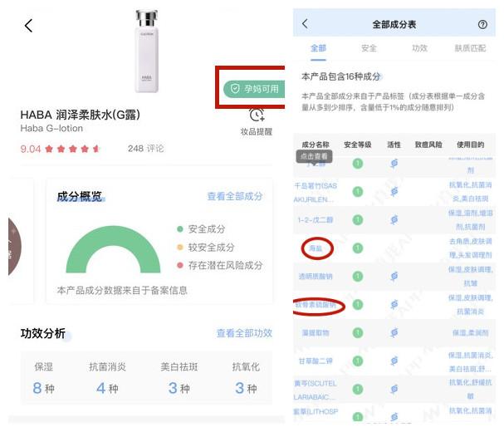Viewport: 504px width, 432px height.
Task: Tap the 致痘风险 column header
Action: (x=428, y=145)
